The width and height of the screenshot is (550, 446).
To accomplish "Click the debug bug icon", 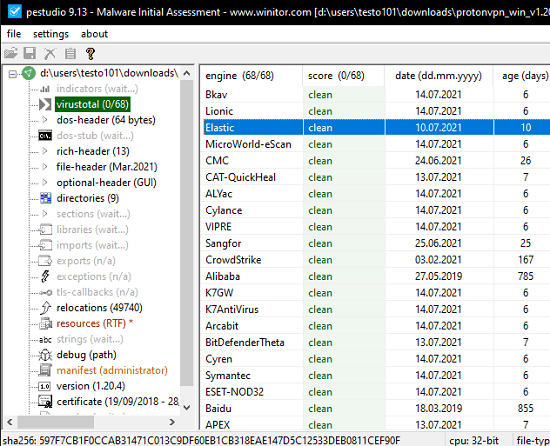I will point(45,355).
